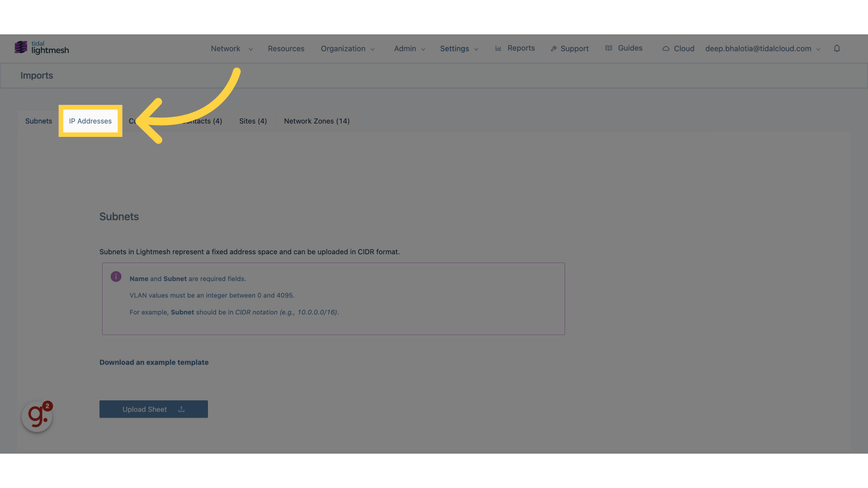Click the Upload Sheet button
Screen dimensions: 868x488
[x=154, y=409]
